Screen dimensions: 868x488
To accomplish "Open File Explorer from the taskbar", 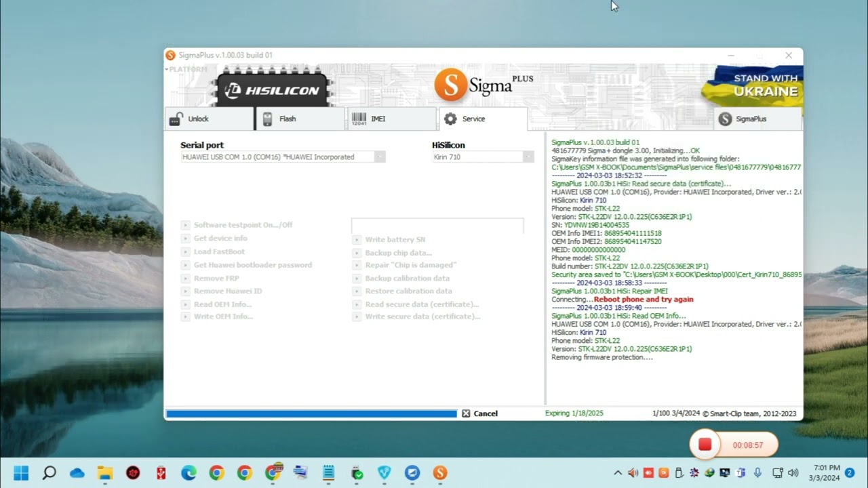I will 105,472.
